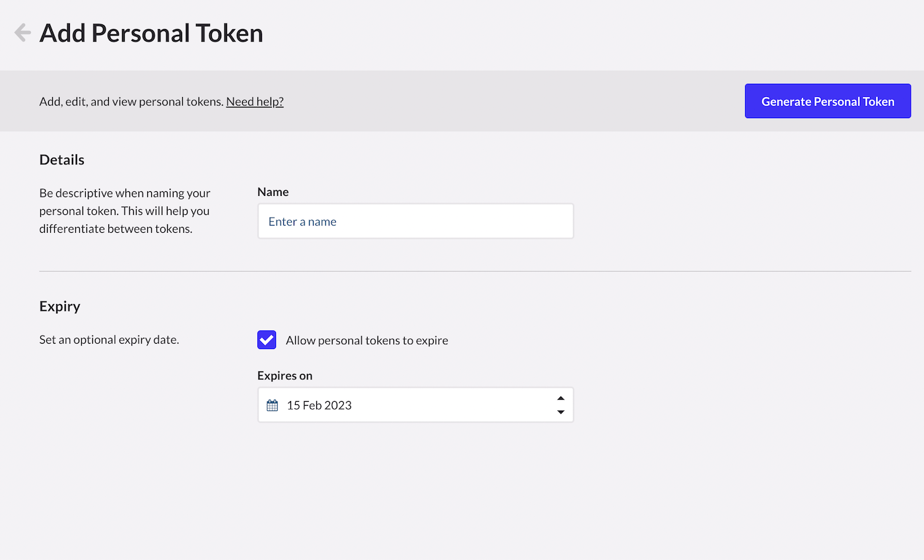
Task: Click the 'Set an optional expiry date.' text
Action: (x=110, y=340)
